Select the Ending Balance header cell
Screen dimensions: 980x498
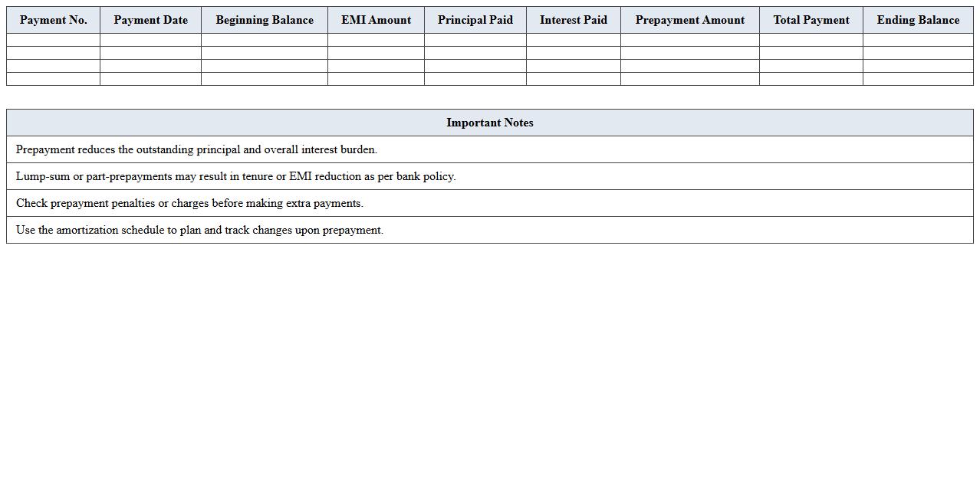(917, 20)
